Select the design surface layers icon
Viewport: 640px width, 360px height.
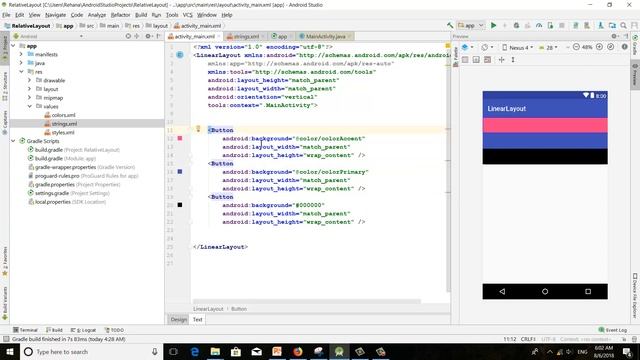point(466,47)
